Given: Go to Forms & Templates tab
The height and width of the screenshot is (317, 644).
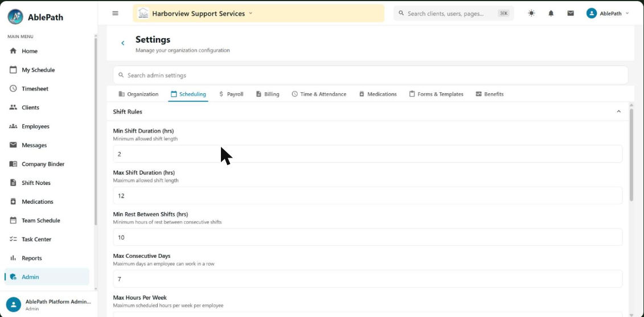Looking at the screenshot, I should [x=436, y=94].
